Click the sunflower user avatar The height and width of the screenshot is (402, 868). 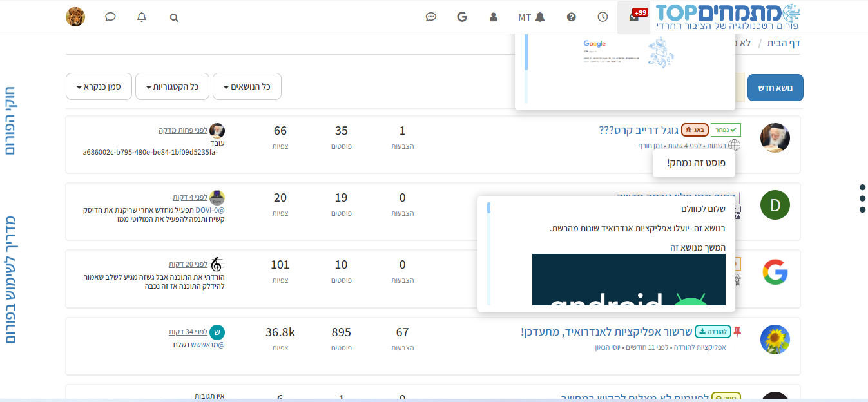775,339
